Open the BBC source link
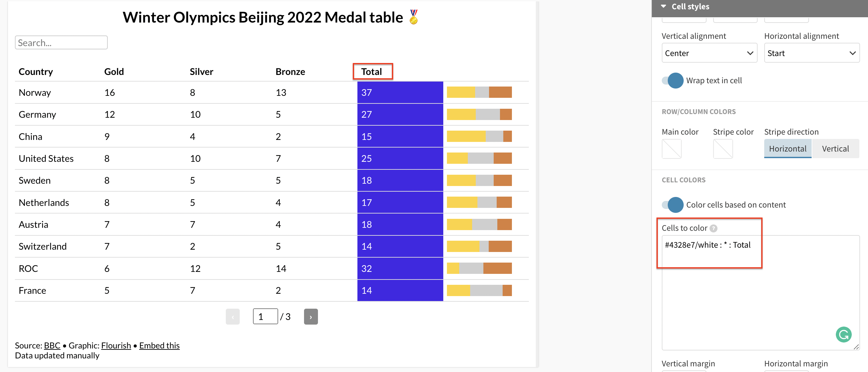This screenshot has height=372, width=868. [52, 345]
